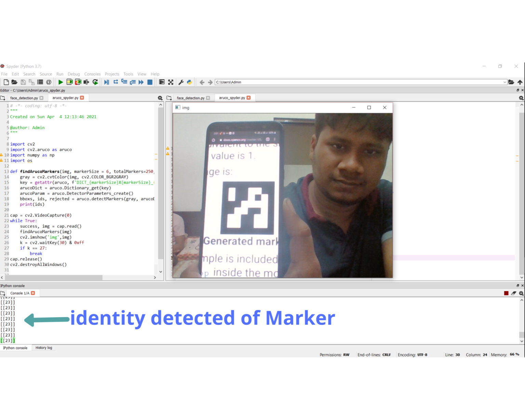This screenshot has width=525, height=420.
Task: Interrupt the kernel with red stop square
Action: 506,293
